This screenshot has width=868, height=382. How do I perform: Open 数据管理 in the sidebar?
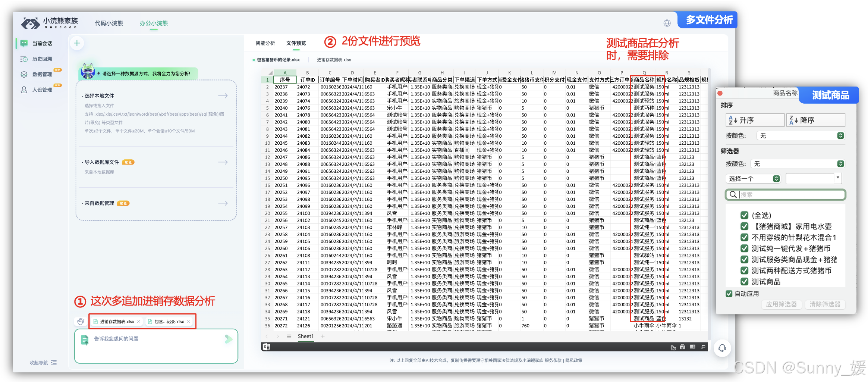(x=42, y=74)
